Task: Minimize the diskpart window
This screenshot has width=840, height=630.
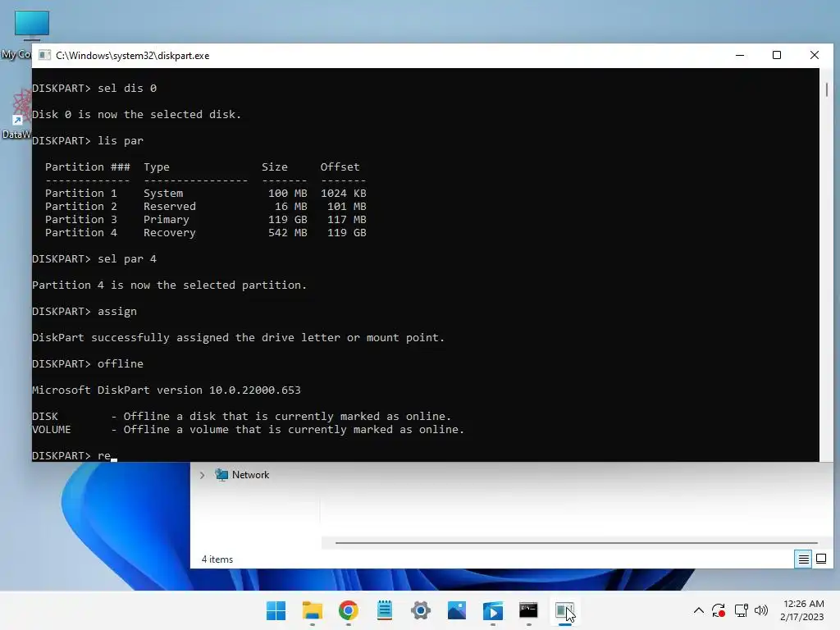Action: point(740,55)
